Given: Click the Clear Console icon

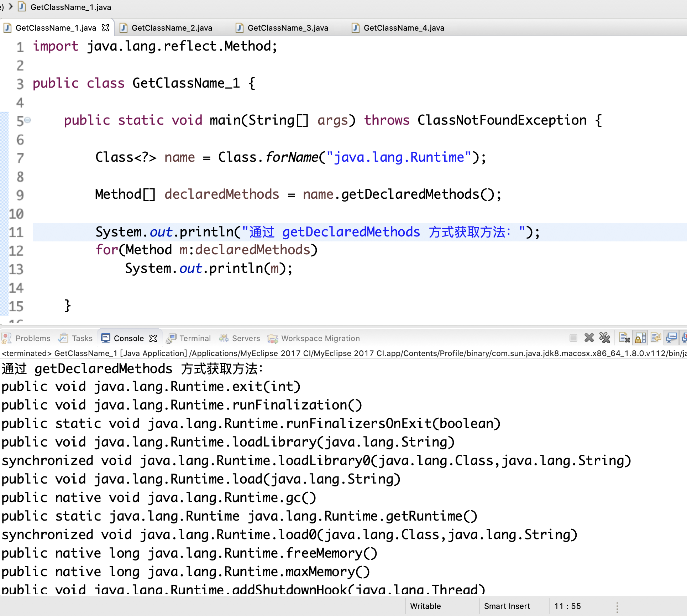Looking at the screenshot, I should click(x=624, y=338).
